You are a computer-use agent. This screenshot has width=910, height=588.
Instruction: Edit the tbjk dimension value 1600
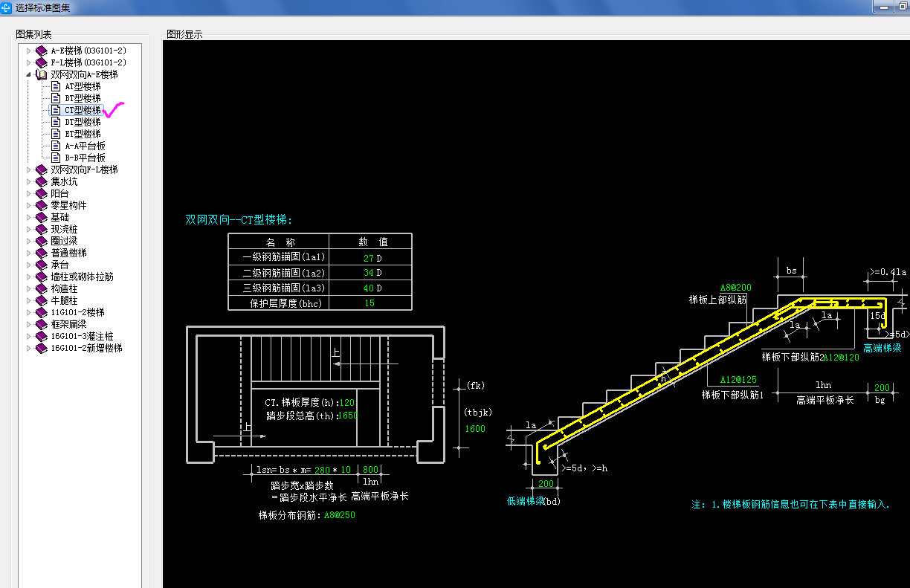pyautogui.click(x=475, y=429)
